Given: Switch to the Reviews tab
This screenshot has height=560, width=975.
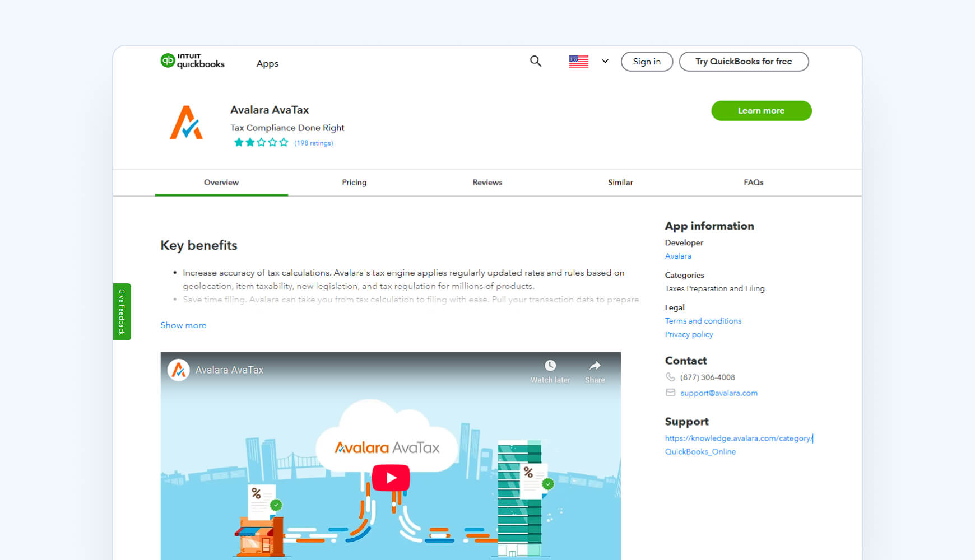Looking at the screenshot, I should (487, 183).
